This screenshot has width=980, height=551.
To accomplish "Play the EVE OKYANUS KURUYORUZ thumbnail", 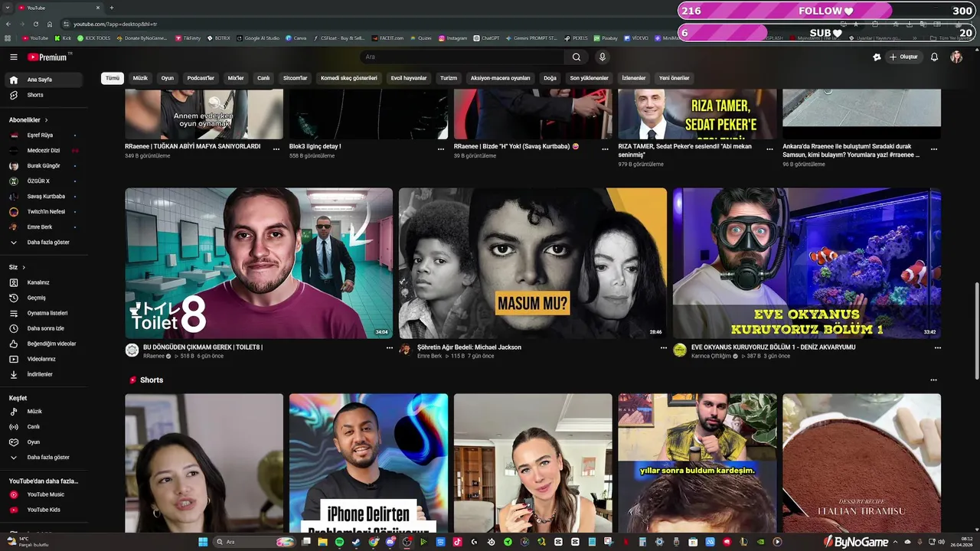I will (807, 263).
